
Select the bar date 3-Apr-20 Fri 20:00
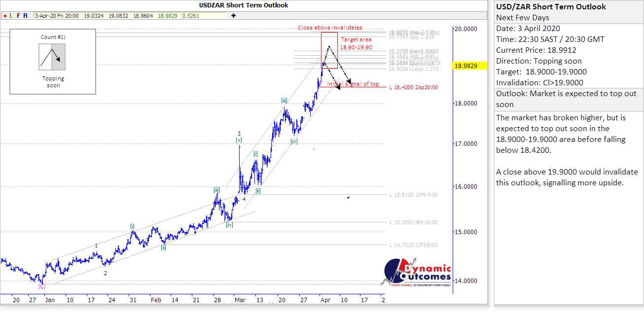coord(57,16)
